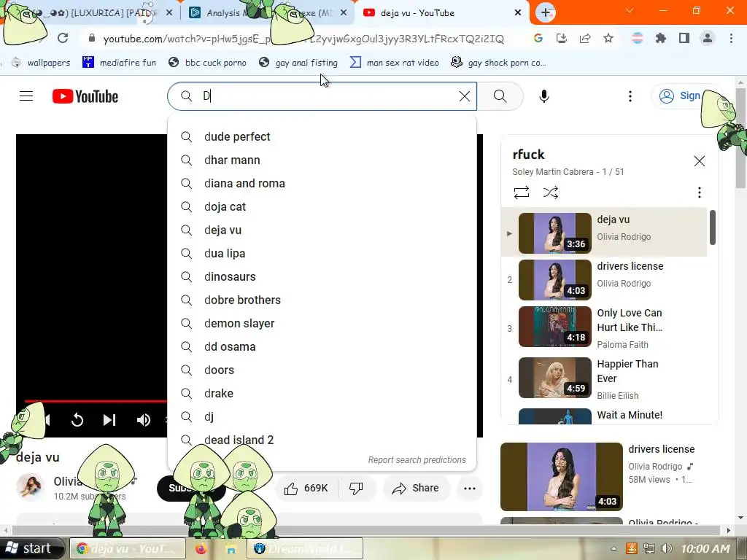Open Firefox from the taskbar
The height and width of the screenshot is (560, 747).
click(x=201, y=548)
